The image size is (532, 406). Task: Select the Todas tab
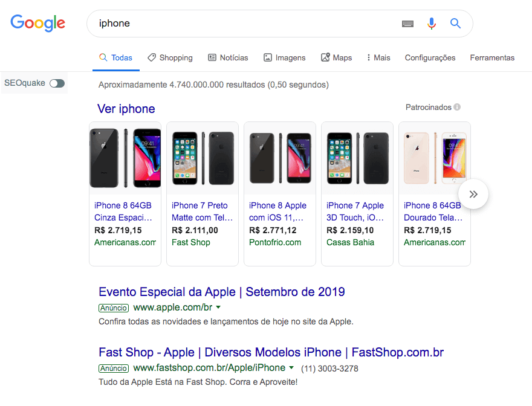point(115,57)
